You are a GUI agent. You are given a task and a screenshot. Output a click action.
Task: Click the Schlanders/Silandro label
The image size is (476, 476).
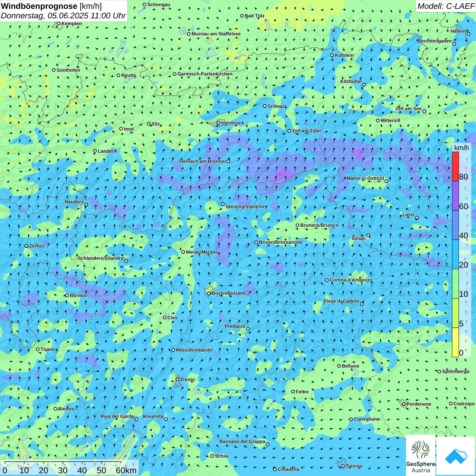click(101, 258)
